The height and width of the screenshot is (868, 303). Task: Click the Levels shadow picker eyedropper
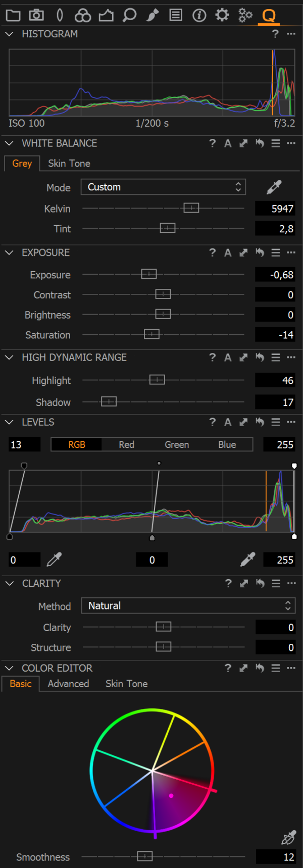tap(54, 559)
